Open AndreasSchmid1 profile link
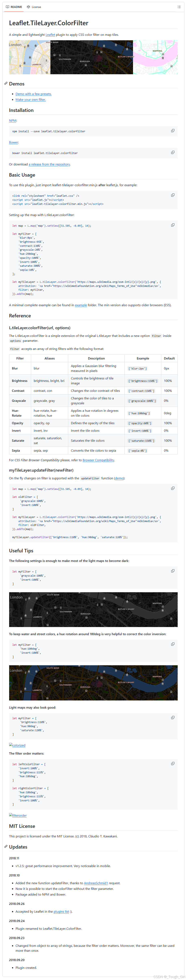Image resolution: width=186 pixels, height=980 pixels. click(x=96, y=883)
